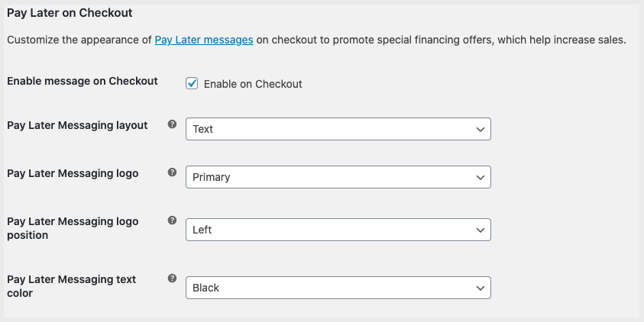Open the Messaging layout dropdown showing Text
Image resolution: width=644 pixels, height=322 pixels.
338,129
